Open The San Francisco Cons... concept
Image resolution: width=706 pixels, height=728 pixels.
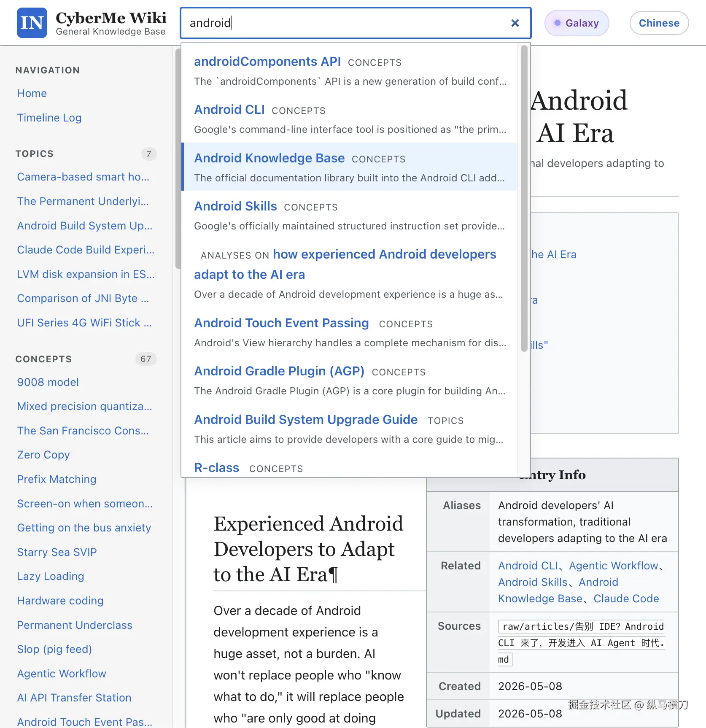pyautogui.click(x=83, y=431)
